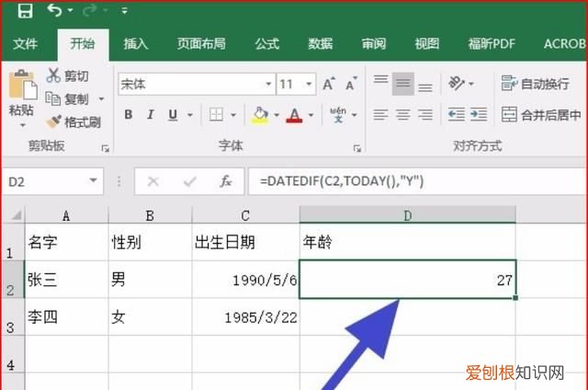
Task: Toggle italic formatting
Action: (x=151, y=114)
